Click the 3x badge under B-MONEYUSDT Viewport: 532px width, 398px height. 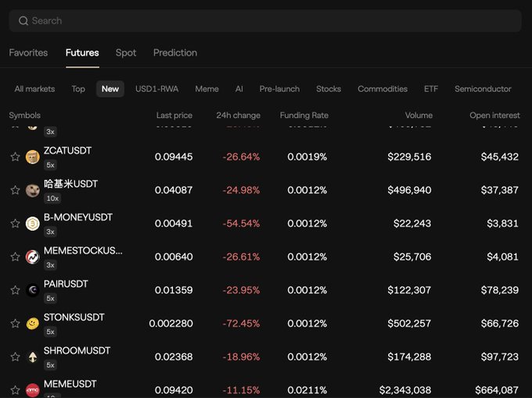[x=50, y=231]
